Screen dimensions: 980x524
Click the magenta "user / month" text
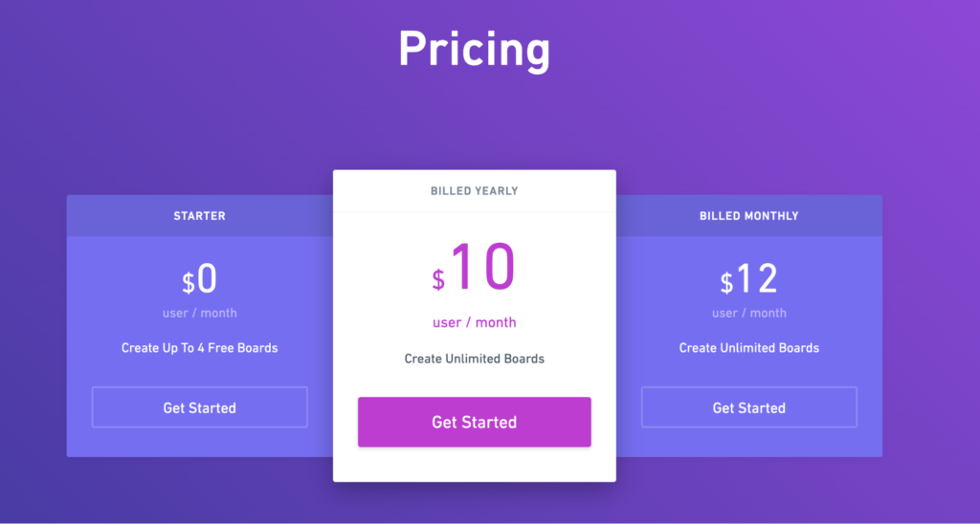click(x=474, y=322)
